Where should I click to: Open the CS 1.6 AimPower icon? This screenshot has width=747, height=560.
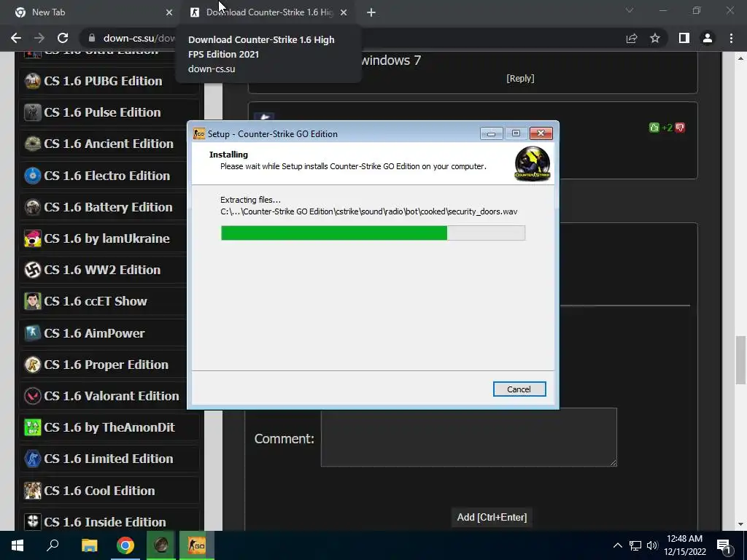(32, 333)
